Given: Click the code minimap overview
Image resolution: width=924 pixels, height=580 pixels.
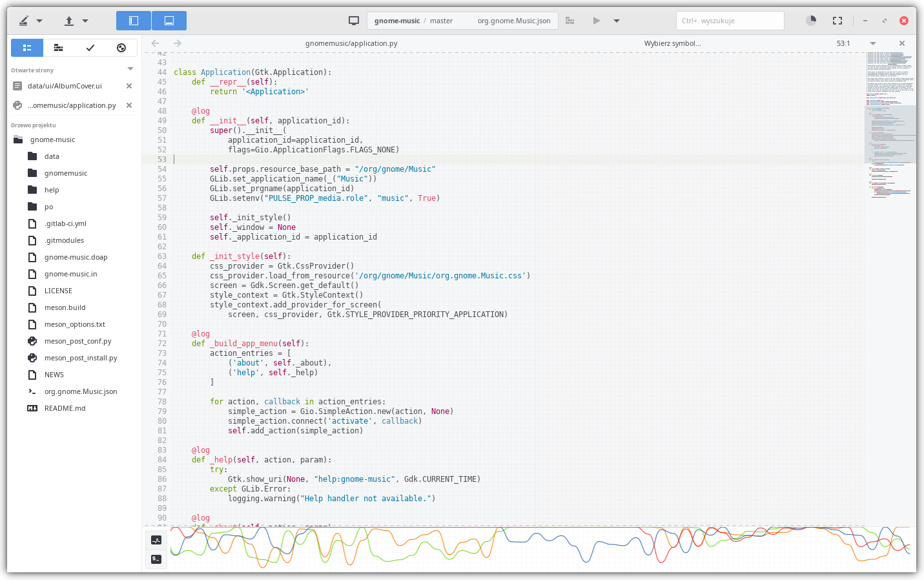Looking at the screenshot, I should coord(890,129).
